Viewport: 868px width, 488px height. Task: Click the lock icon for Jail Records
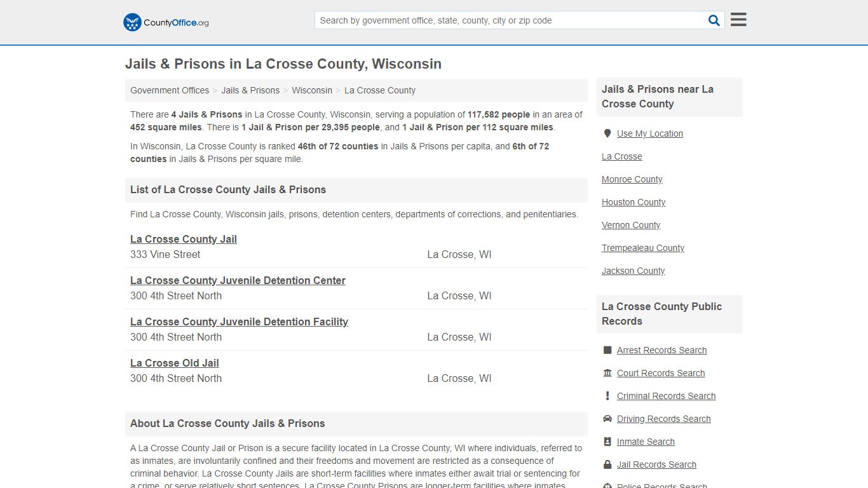(607, 464)
